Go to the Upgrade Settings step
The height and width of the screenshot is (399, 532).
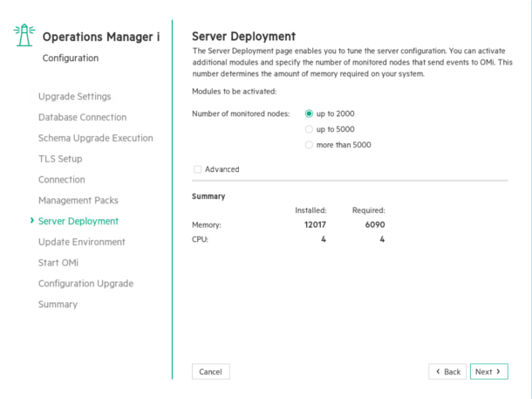(x=75, y=96)
